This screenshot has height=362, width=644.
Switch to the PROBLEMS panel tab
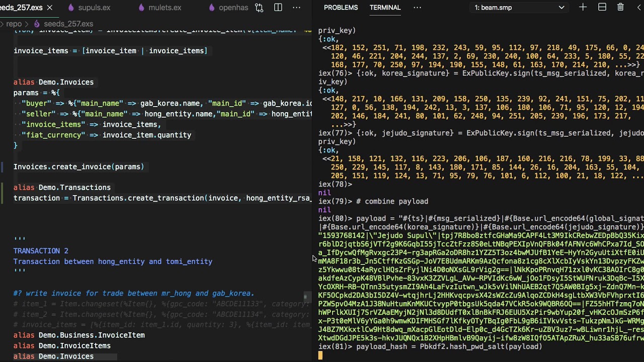pos(341,8)
